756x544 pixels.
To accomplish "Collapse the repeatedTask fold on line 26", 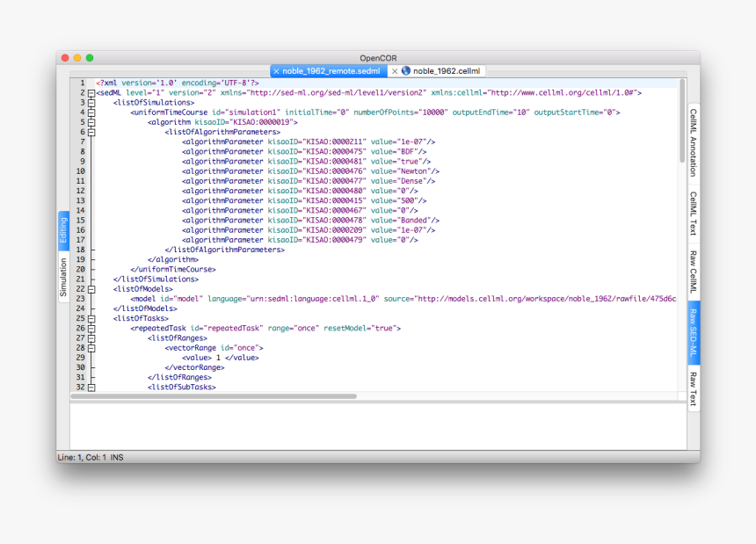I will pos(91,328).
